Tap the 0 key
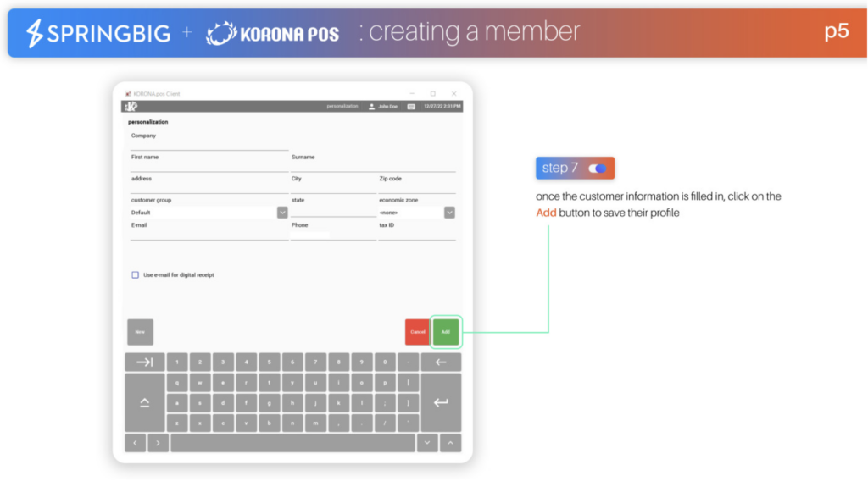The height and width of the screenshot is (487, 868). tap(385, 362)
